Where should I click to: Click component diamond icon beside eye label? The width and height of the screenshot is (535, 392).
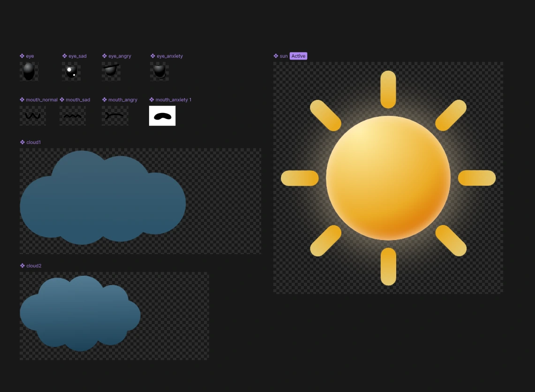(22, 56)
